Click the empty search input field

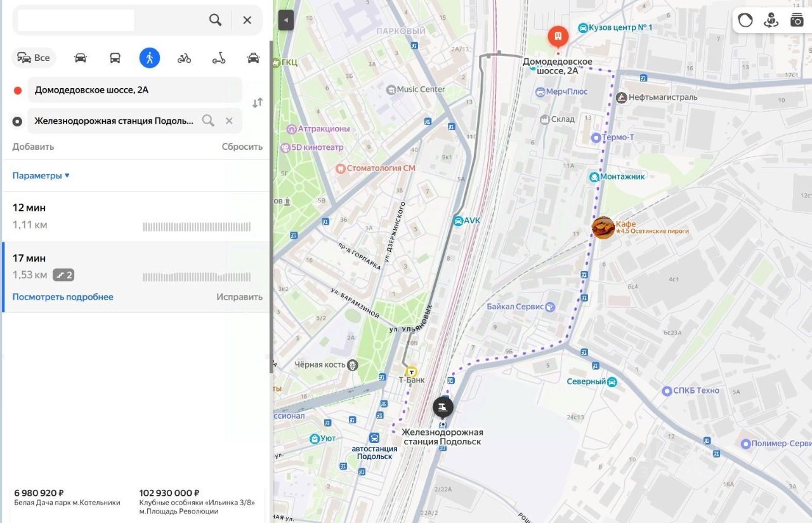coord(76,20)
